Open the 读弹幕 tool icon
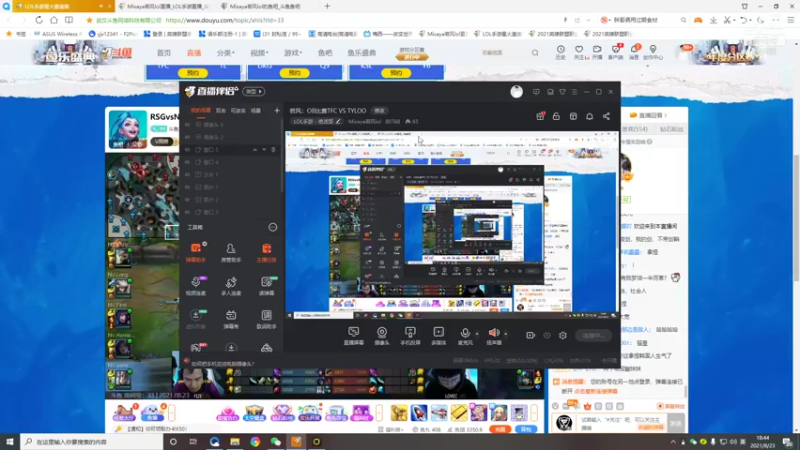This screenshot has height=450, width=800. tap(266, 286)
